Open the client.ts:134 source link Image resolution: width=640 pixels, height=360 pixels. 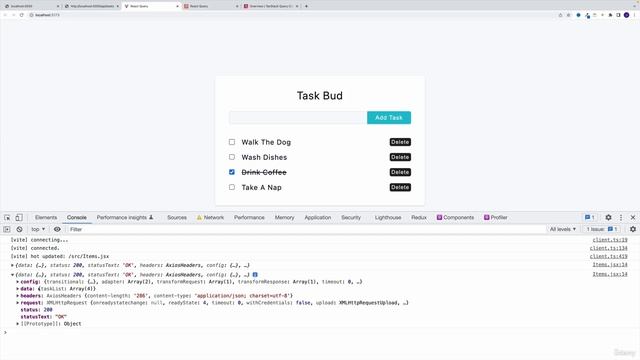(x=609, y=248)
